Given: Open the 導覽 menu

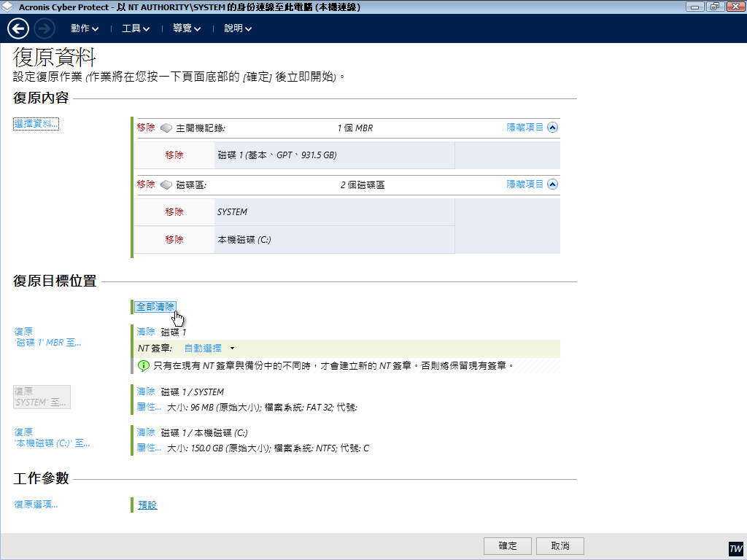Looking at the screenshot, I should coord(186,28).
